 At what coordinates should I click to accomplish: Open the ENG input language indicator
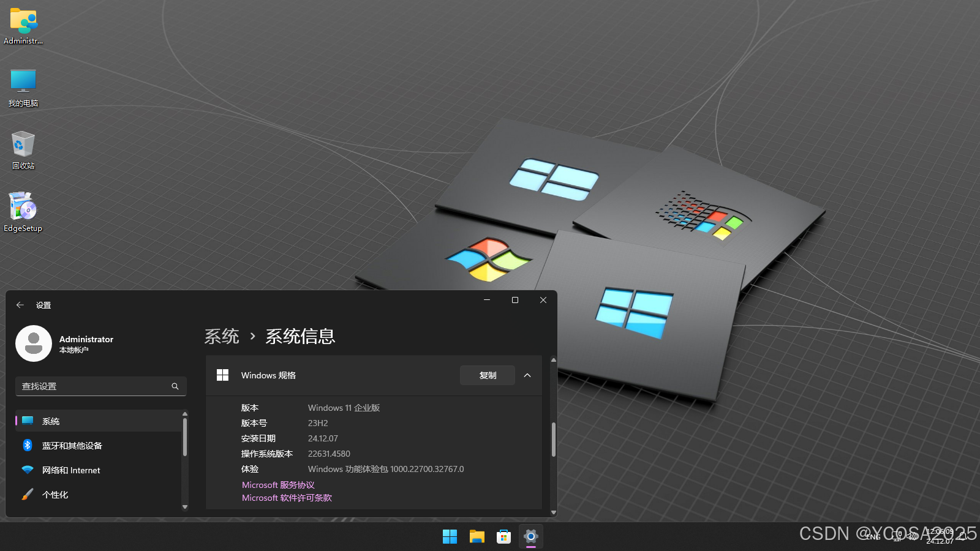coord(873,537)
